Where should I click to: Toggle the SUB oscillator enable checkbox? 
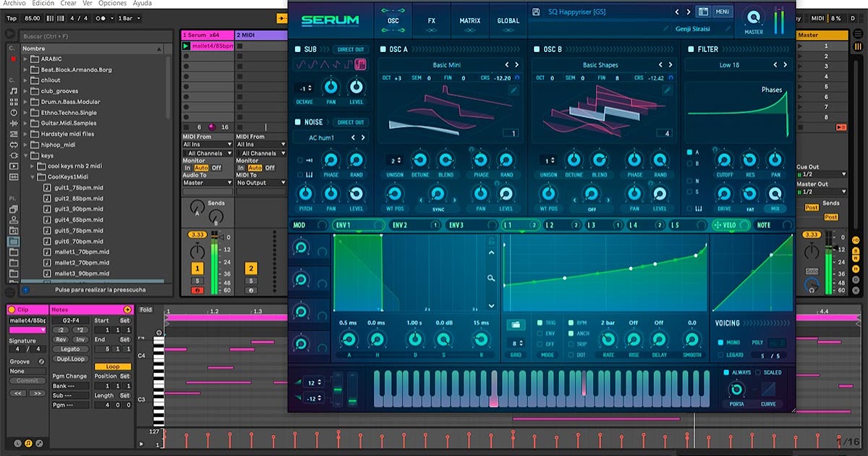click(x=297, y=49)
